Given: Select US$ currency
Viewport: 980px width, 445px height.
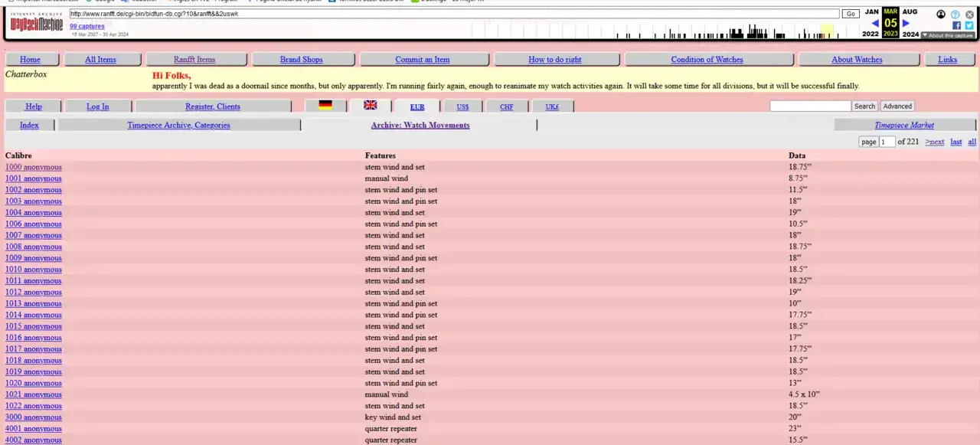Looking at the screenshot, I should click(x=462, y=106).
